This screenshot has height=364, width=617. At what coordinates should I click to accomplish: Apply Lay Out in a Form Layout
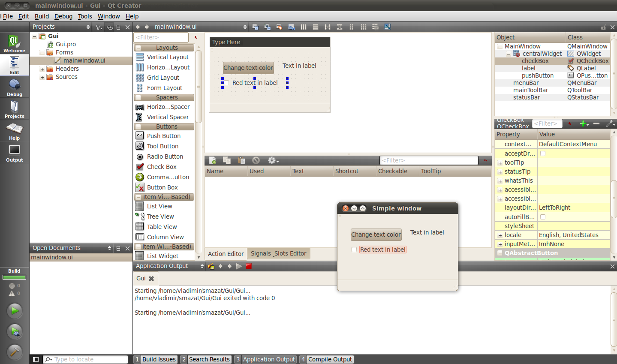(351, 27)
